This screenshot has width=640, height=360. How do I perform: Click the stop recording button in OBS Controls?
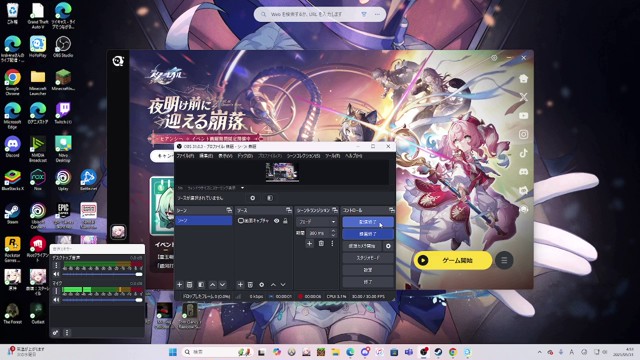point(368,234)
